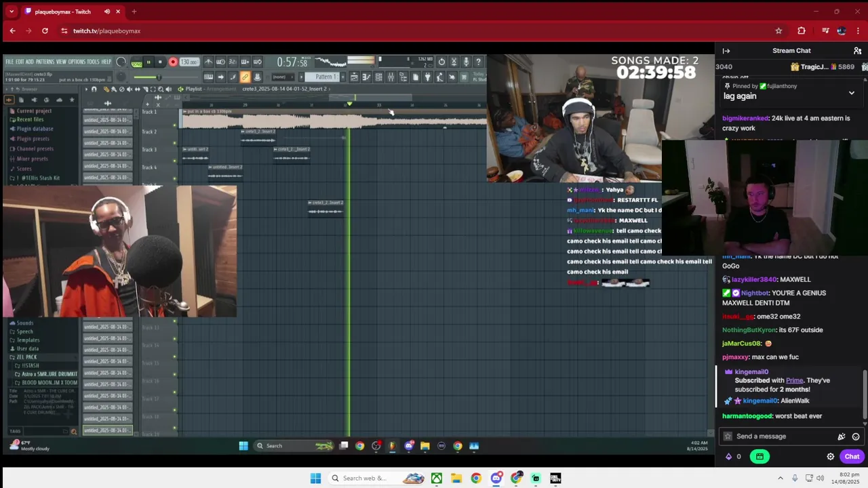The height and width of the screenshot is (488, 868).
Task: Open the TOOLS menu in FL Studio
Action: pyautogui.click(x=94, y=62)
